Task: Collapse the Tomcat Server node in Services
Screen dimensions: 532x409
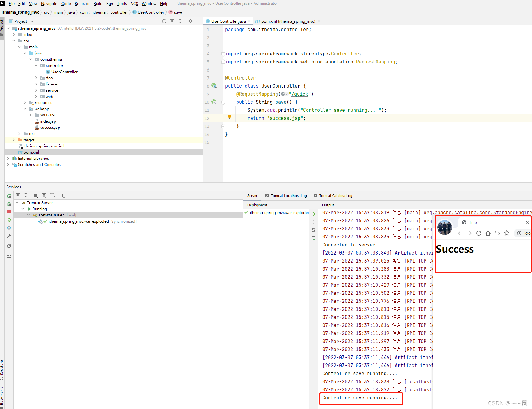Action: point(17,202)
